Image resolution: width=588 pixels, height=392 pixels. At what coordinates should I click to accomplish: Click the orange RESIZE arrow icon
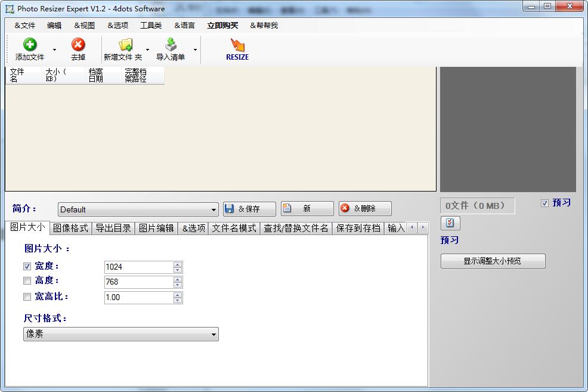pyautogui.click(x=237, y=45)
